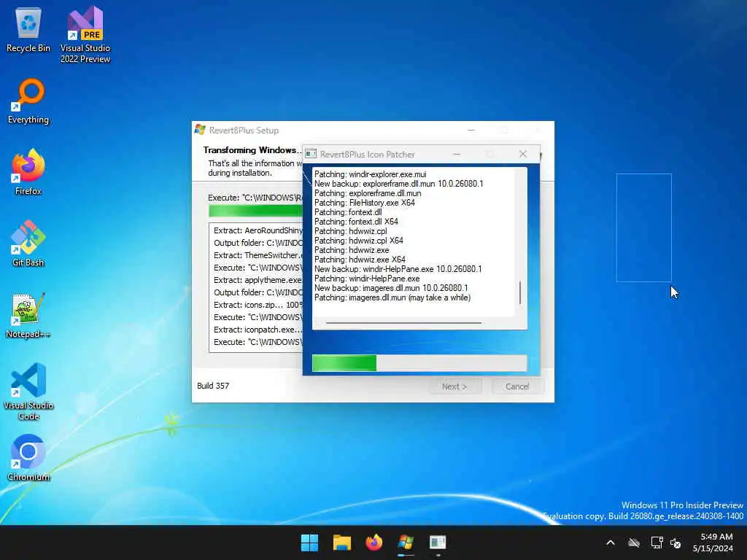Select 'Patching: hdwwiz.cpl X64' log line
747x560 pixels.
[359, 241]
